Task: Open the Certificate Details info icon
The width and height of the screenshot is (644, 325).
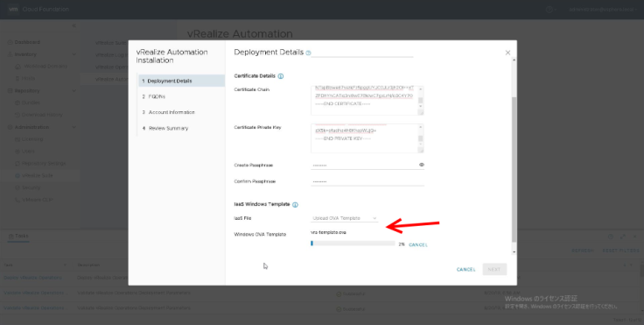Action: (281, 76)
